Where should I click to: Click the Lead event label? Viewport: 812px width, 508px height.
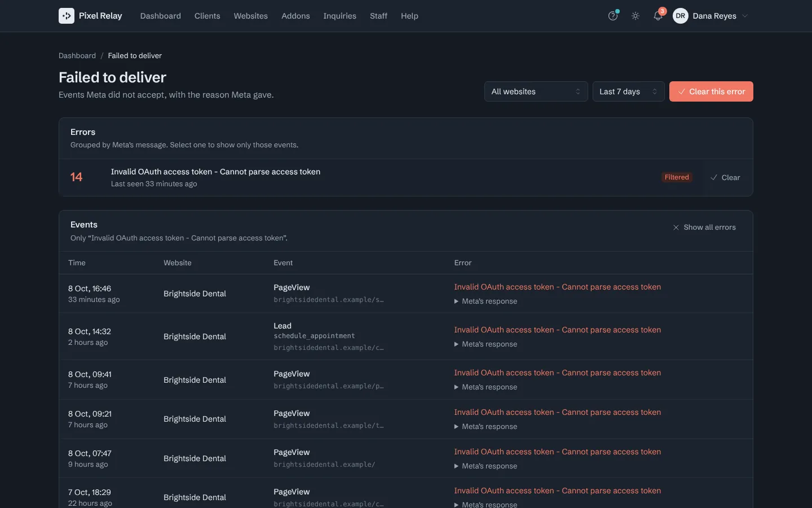pyautogui.click(x=283, y=326)
